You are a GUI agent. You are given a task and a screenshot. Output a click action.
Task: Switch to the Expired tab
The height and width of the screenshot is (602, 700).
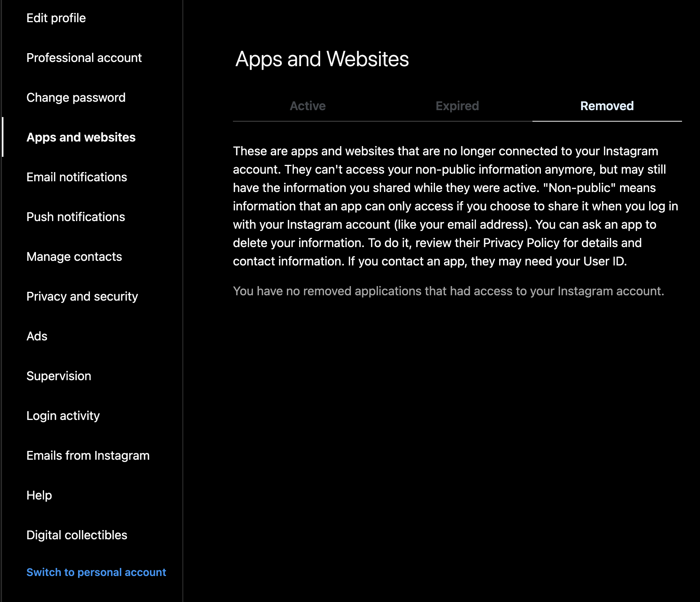(x=457, y=106)
